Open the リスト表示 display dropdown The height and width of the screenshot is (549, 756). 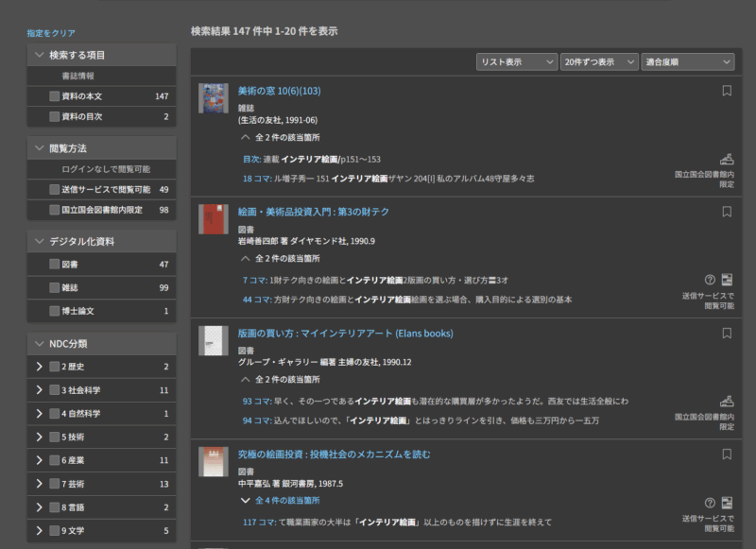517,61
